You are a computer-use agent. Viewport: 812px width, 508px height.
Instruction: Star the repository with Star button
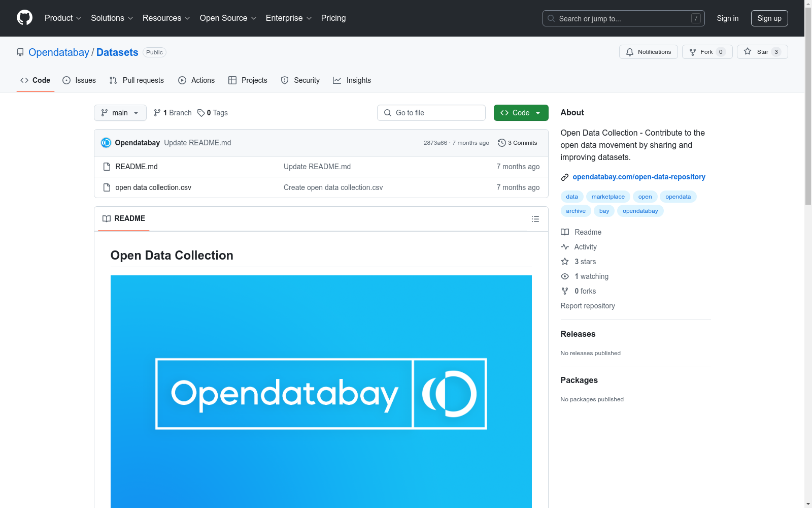click(762, 52)
